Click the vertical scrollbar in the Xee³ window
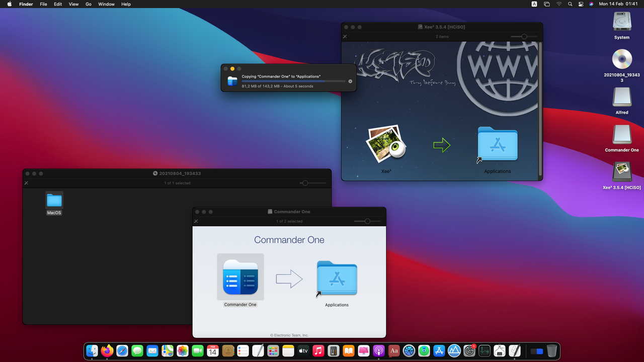 (540, 101)
